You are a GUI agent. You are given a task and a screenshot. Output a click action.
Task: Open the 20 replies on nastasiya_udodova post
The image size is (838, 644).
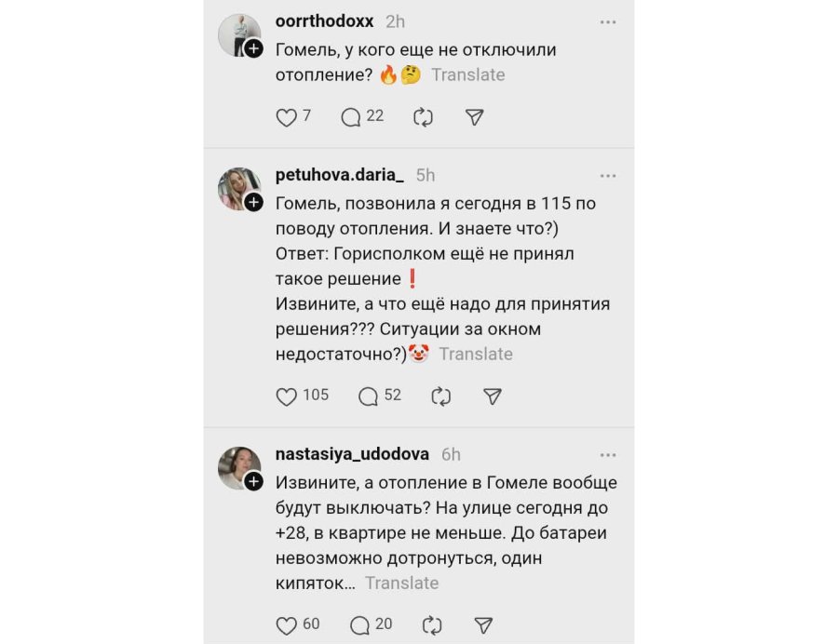[359, 625]
